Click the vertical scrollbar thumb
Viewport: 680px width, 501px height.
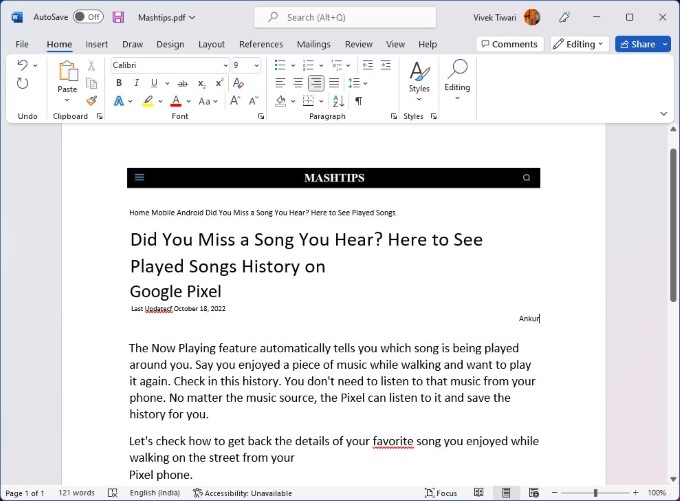click(673, 225)
